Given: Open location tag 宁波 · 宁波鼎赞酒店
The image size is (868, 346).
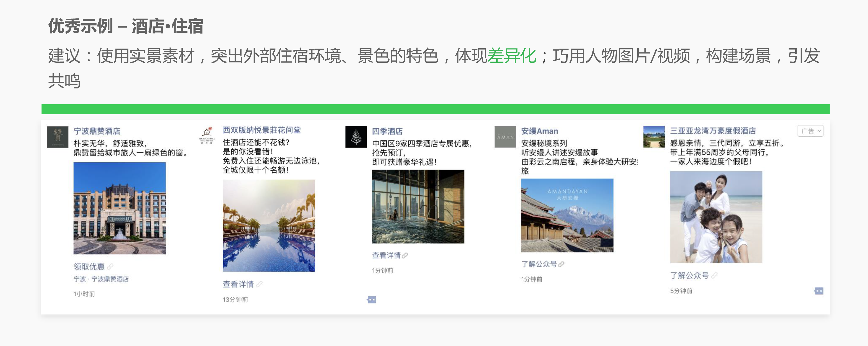Looking at the screenshot, I should click(x=101, y=279).
